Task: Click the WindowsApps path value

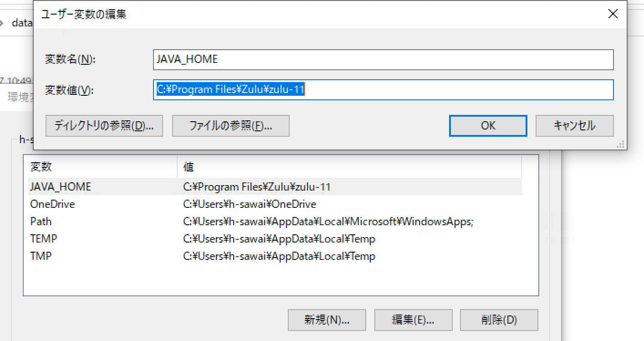Action: pyautogui.click(x=328, y=221)
